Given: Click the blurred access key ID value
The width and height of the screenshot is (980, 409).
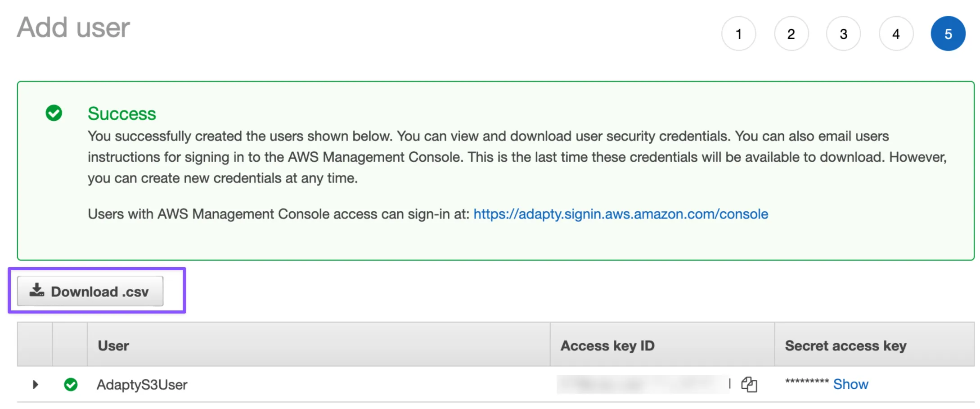Looking at the screenshot, I should [643, 384].
